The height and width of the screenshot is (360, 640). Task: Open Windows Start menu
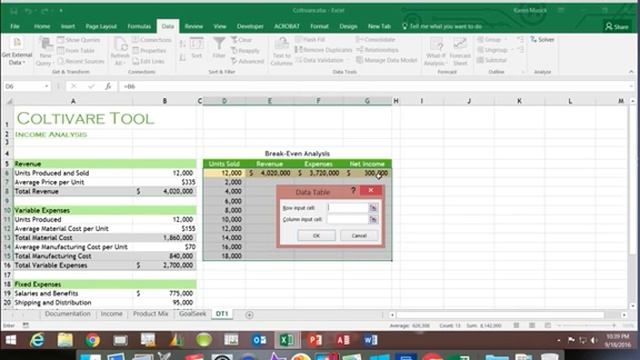coord(11,340)
